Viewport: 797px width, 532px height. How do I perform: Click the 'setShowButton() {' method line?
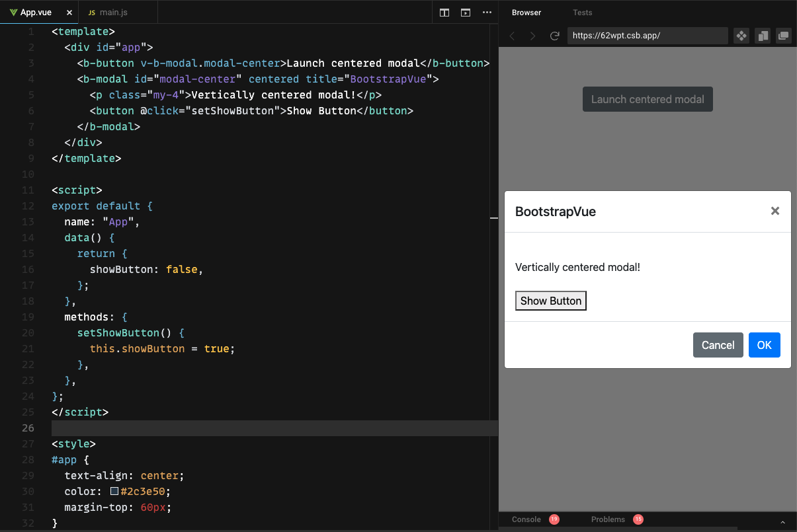point(131,333)
